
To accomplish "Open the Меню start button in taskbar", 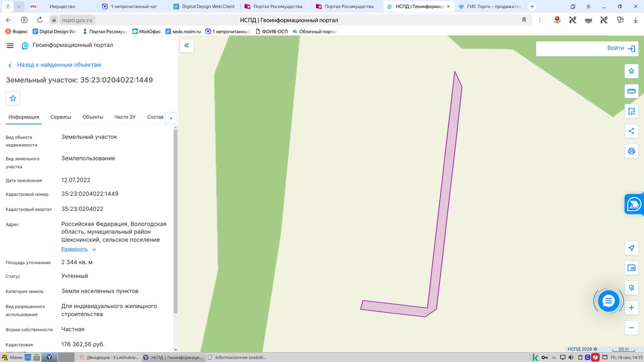I will click(12, 357).
